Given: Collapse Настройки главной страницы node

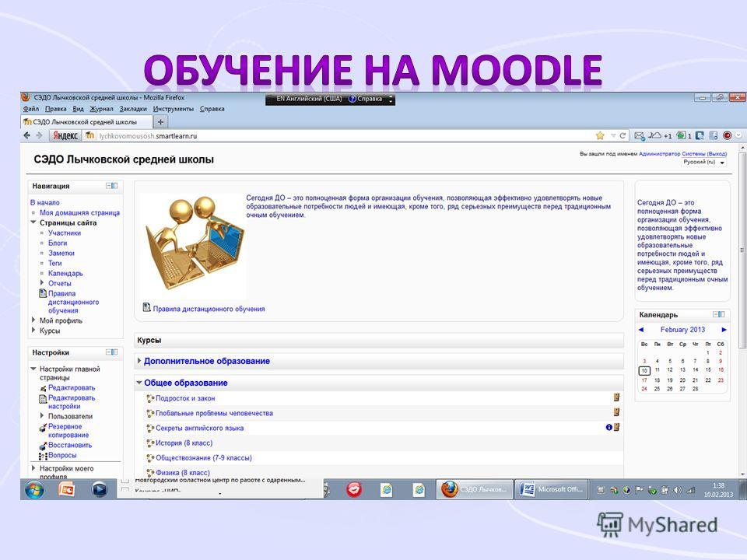Looking at the screenshot, I should (33, 369).
